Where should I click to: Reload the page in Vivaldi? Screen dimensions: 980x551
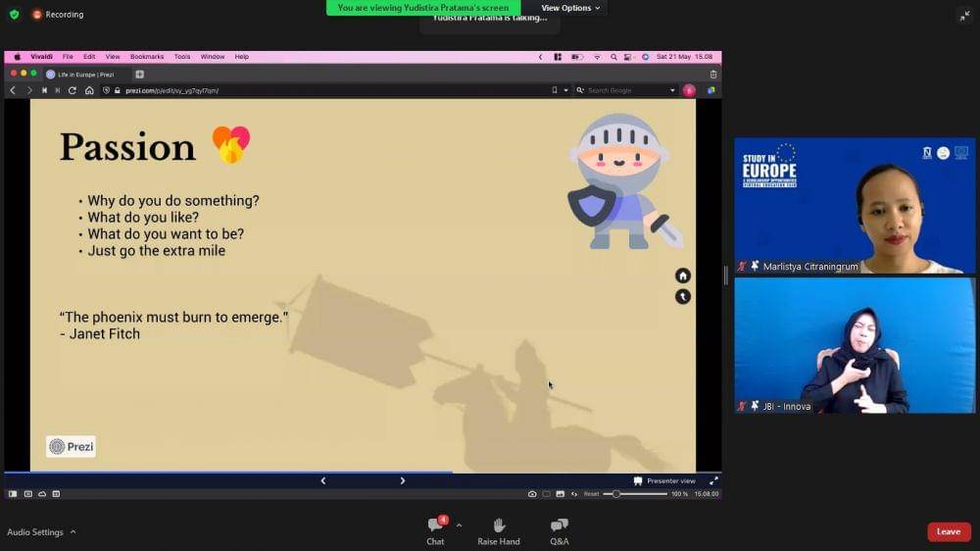point(73,90)
